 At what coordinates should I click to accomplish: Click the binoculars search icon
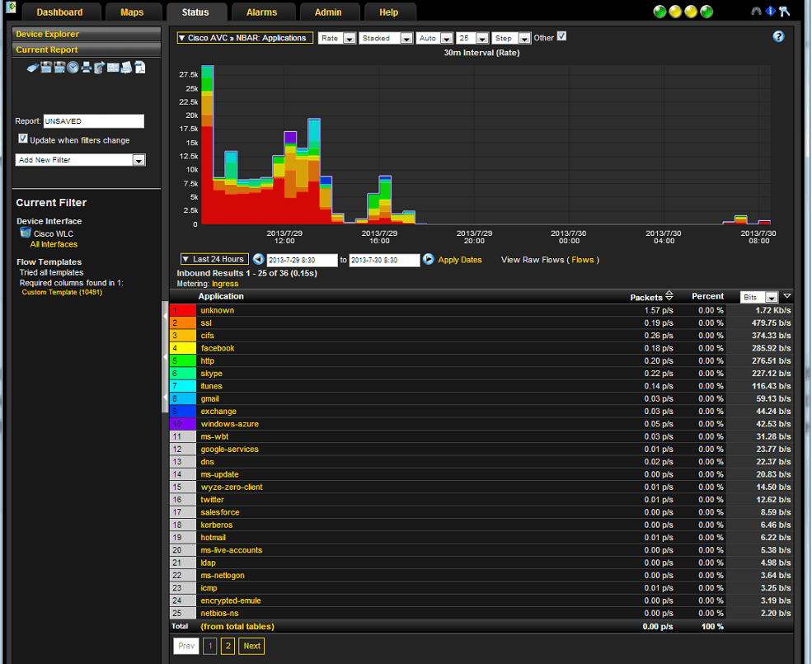click(x=757, y=12)
